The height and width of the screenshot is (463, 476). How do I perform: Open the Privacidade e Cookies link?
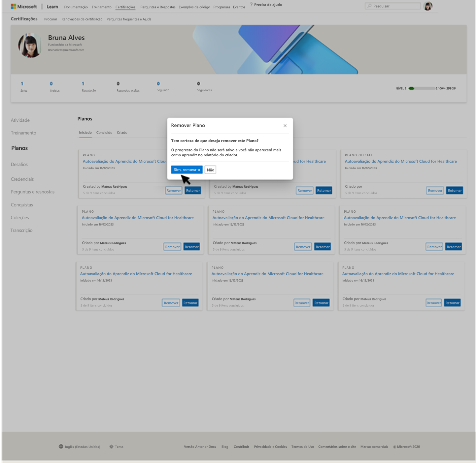click(x=270, y=447)
